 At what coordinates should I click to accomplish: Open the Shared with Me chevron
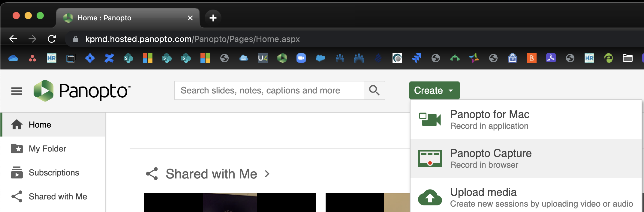[x=267, y=174]
